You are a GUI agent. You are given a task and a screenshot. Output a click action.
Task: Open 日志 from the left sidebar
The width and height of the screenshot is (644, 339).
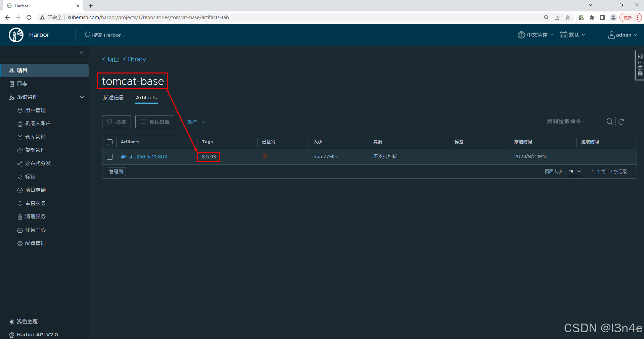pos(22,84)
